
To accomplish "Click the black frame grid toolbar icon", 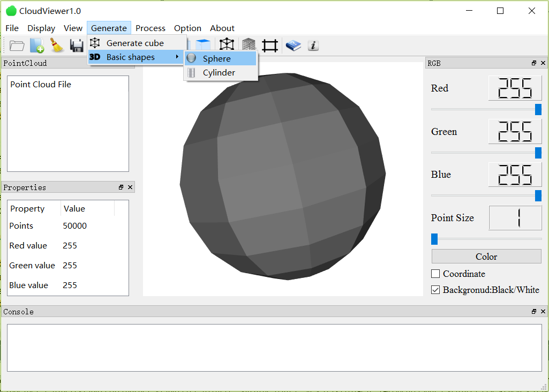I will tap(270, 46).
